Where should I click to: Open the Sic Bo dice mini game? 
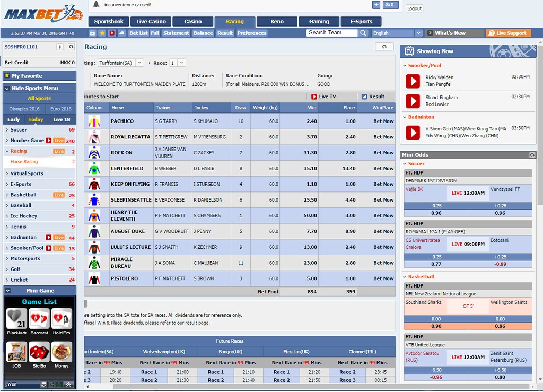tap(39, 352)
